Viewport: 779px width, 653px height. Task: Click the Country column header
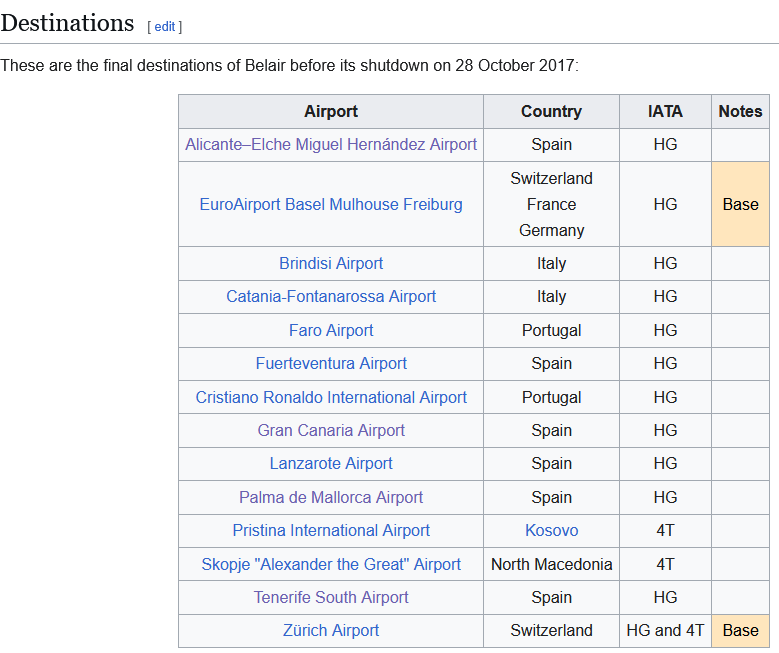[x=551, y=111]
